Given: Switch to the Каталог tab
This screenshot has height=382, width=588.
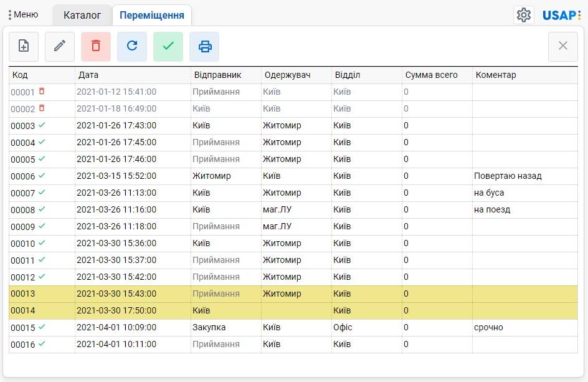Looking at the screenshot, I should point(82,15).
